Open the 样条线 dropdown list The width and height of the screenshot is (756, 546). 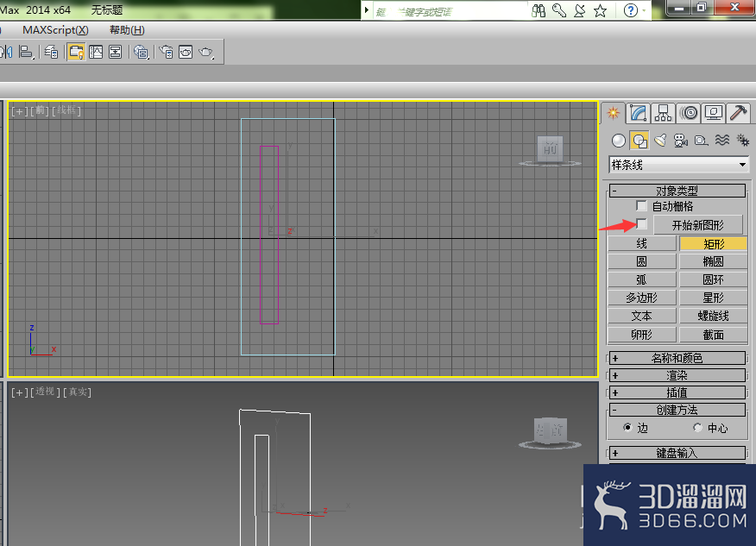[x=678, y=165]
